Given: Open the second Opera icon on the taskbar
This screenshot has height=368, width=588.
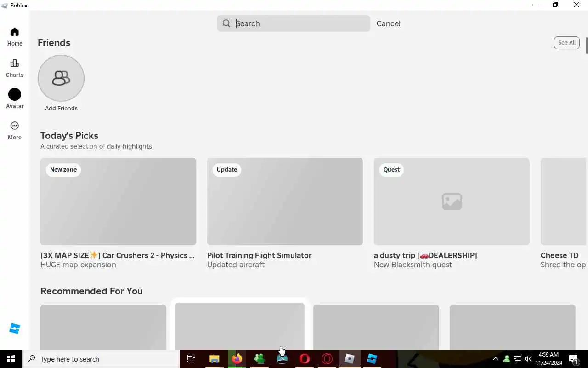Looking at the screenshot, I should click(x=327, y=359).
